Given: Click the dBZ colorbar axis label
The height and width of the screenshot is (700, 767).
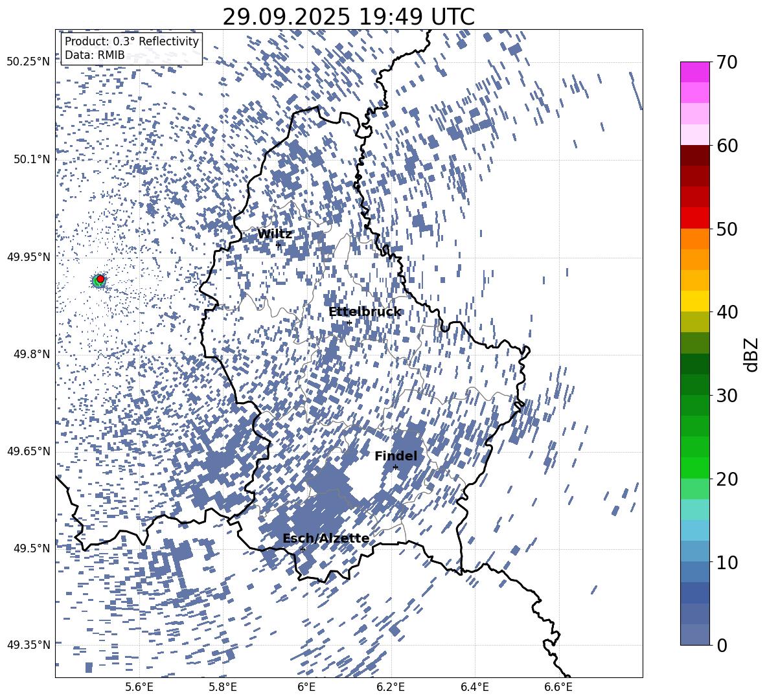Looking at the screenshot, I should (x=751, y=354).
